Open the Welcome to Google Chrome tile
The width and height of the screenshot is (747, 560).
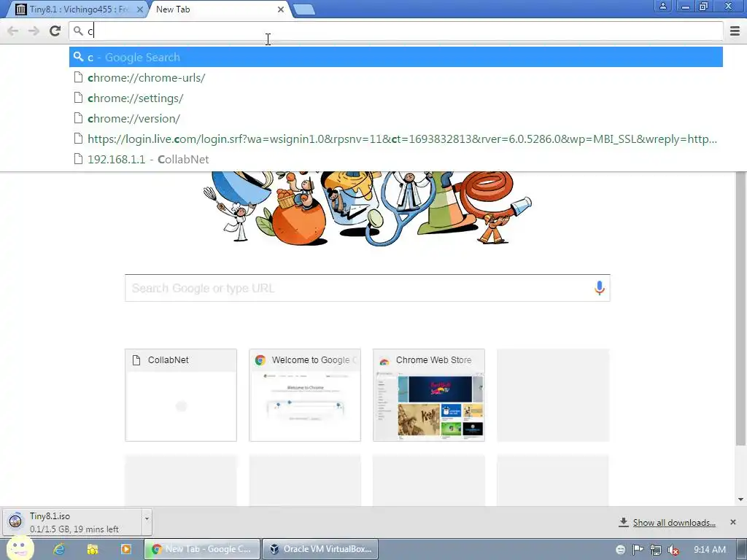click(x=305, y=395)
